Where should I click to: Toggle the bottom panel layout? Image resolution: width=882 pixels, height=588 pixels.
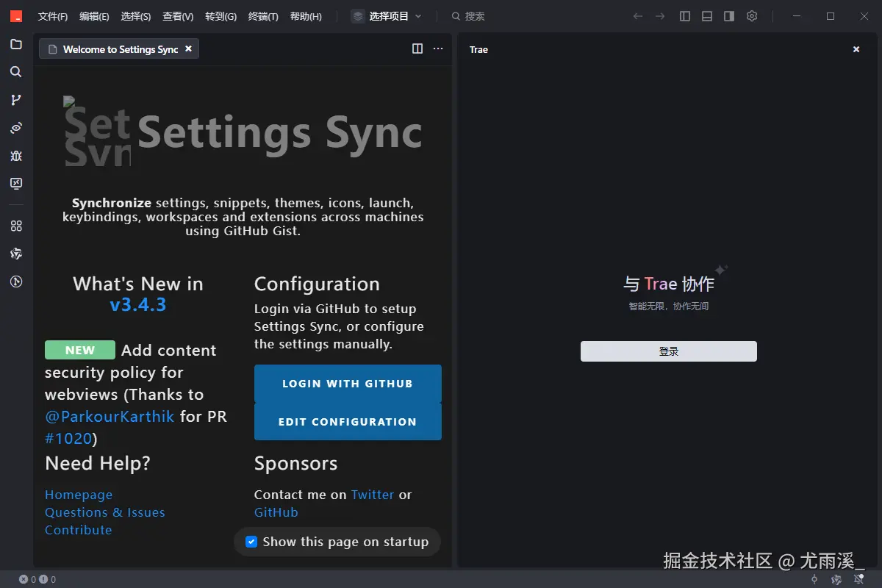click(707, 16)
